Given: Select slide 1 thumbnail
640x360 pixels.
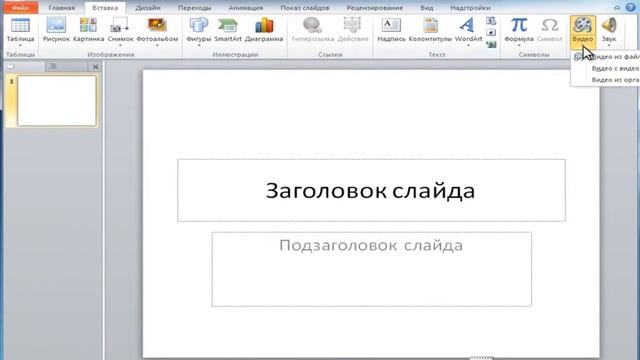Looking at the screenshot, I should 57,100.
